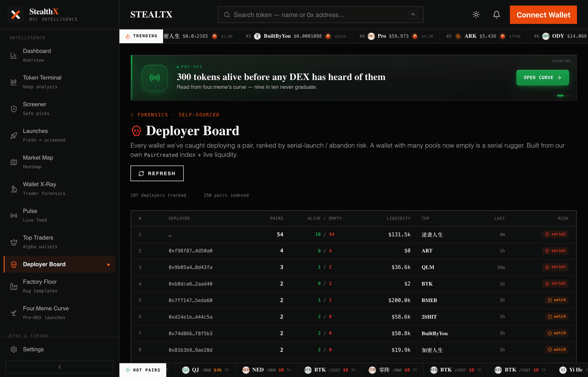Image resolution: width=588 pixels, height=377 pixels.
Task: Open Screener safe picks
Action: pyautogui.click(x=60, y=109)
